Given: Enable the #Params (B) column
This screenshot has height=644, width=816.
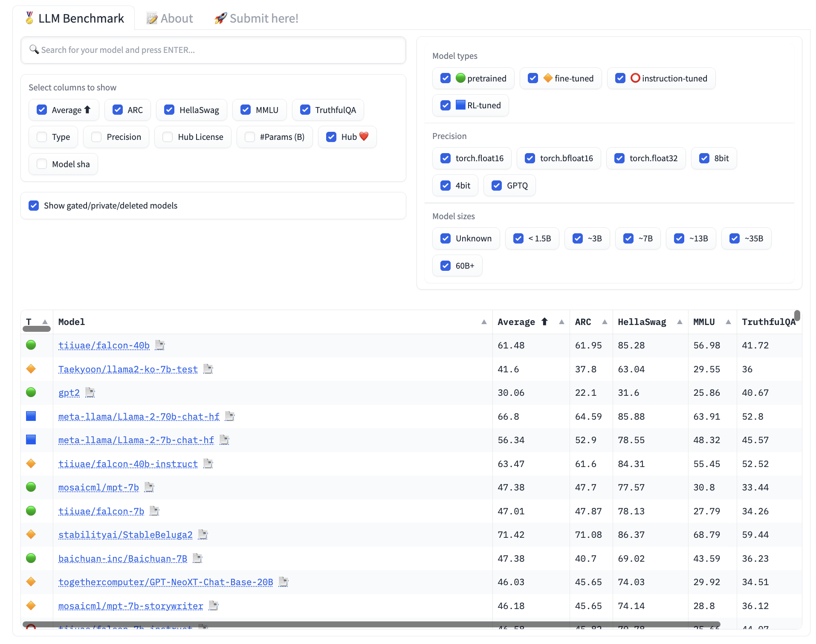Looking at the screenshot, I should pyautogui.click(x=250, y=137).
